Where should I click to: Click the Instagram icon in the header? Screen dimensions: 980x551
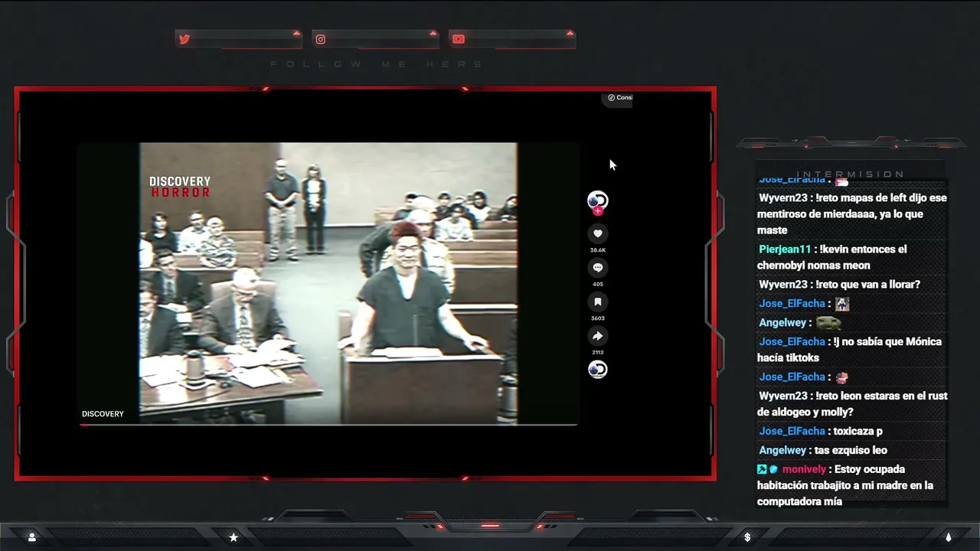tap(321, 39)
